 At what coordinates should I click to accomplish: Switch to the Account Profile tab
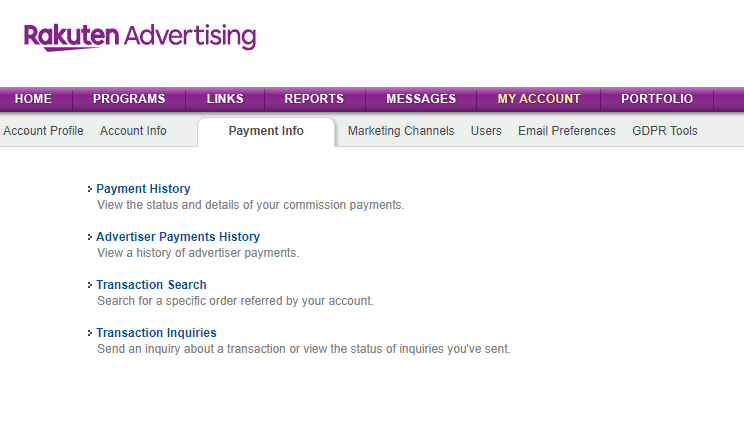tap(43, 131)
